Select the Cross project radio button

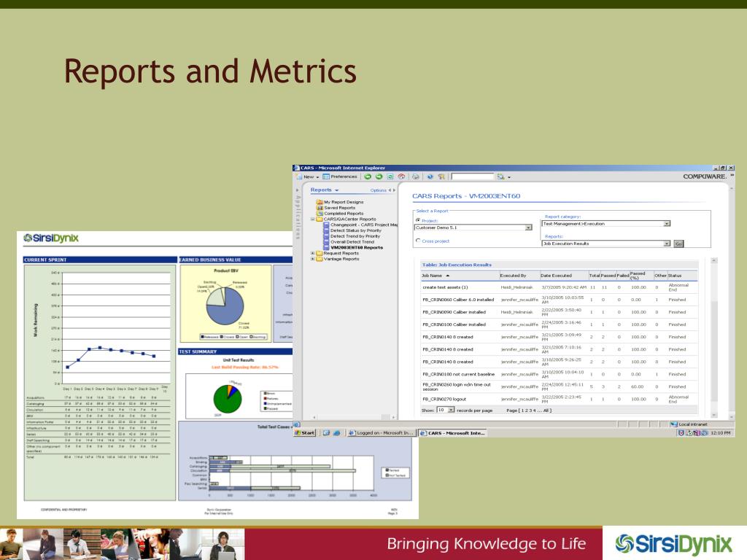coord(418,241)
